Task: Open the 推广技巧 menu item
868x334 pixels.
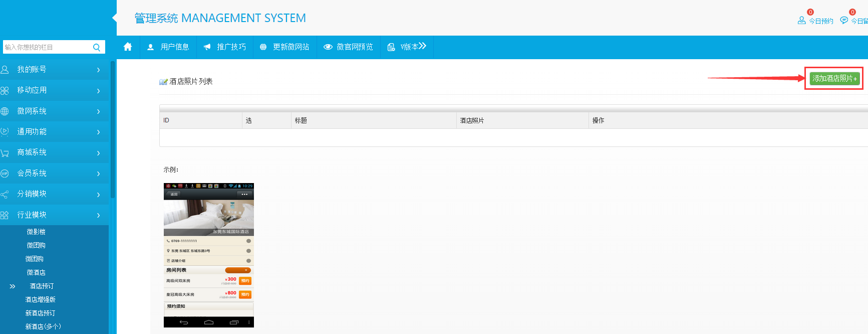Action: point(225,47)
